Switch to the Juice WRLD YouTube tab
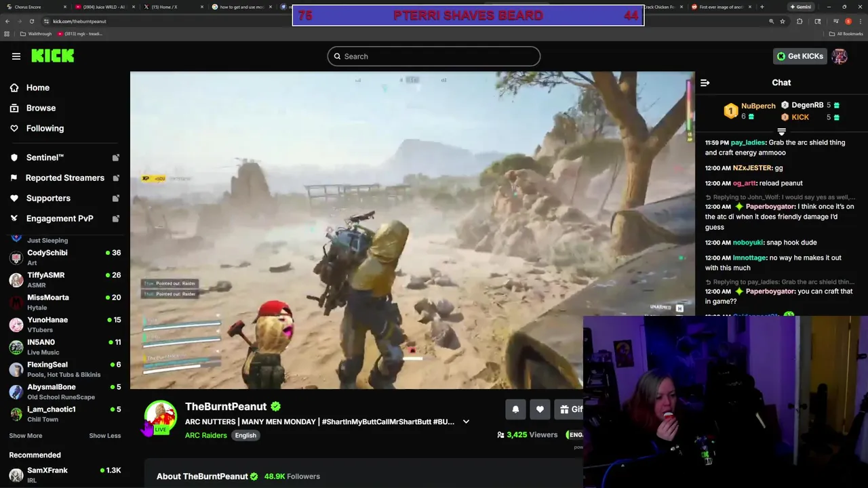The height and width of the screenshot is (488, 868). click(x=105, y=7)
